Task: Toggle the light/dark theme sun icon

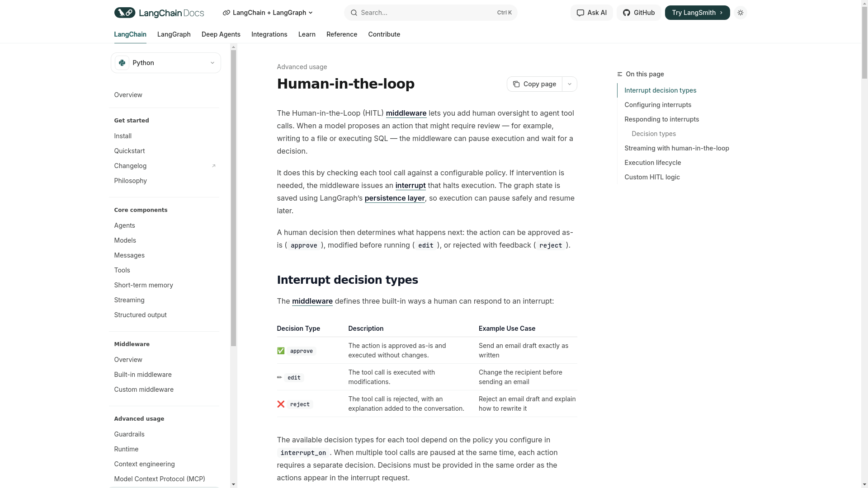Action: point(741,13)
